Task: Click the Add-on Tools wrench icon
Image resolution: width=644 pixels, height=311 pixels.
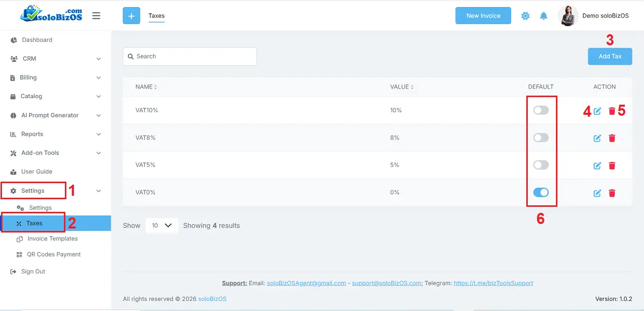Action: point(14,153)
